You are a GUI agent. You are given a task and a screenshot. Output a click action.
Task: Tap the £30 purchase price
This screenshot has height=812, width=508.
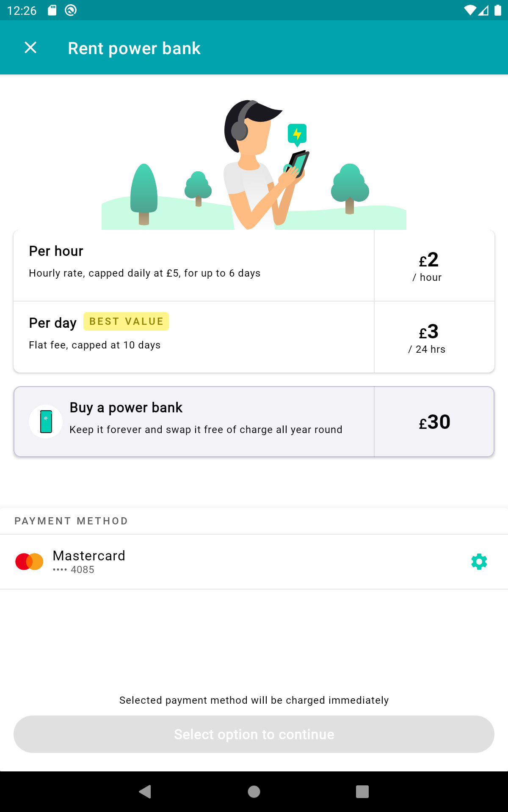point(434,422)
